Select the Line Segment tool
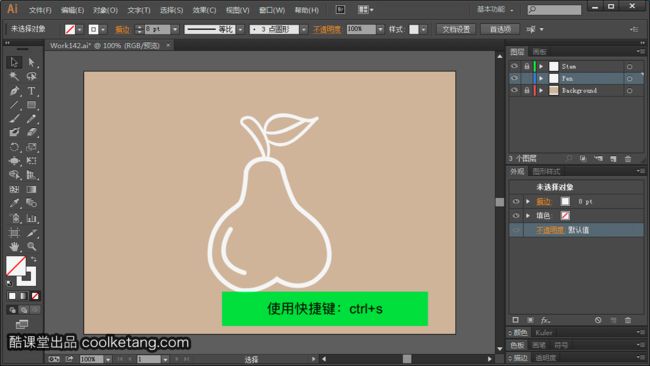Screen dimensions: 650x366 14,105
